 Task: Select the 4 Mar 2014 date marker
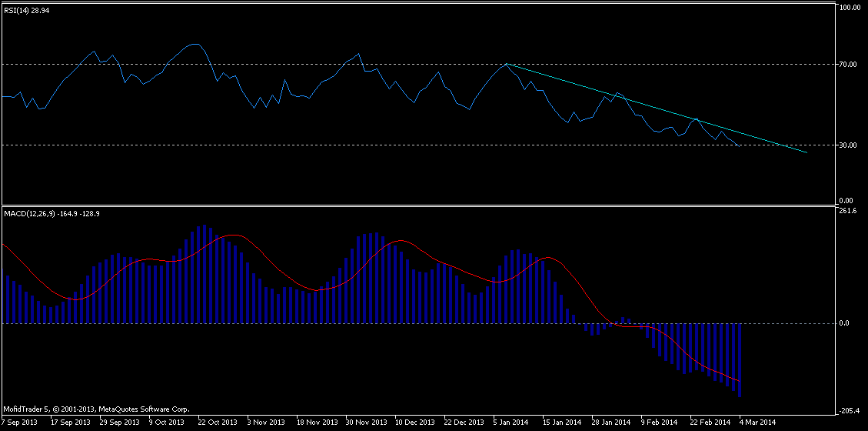(758, 423)
